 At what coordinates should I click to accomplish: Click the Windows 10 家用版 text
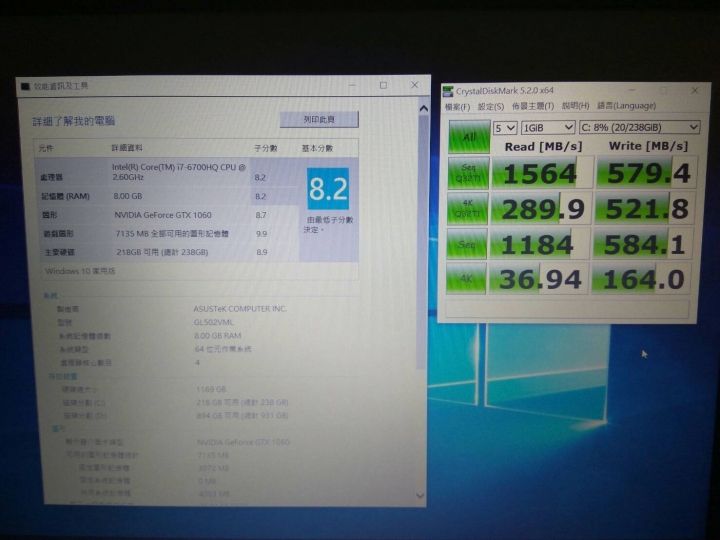(80, 271)
